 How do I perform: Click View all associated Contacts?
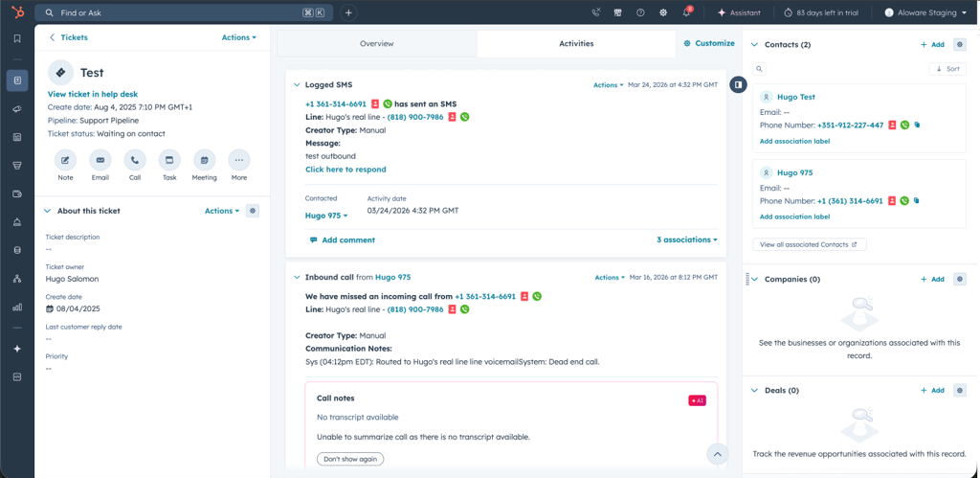coord(810,244)
